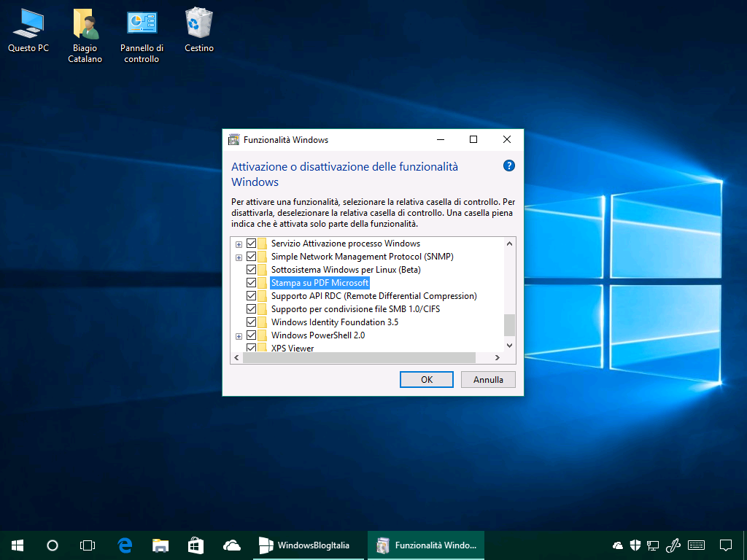Select Supporto API RDC row text
The height and width of the screenshot is (560, 747).
(374, 296)
